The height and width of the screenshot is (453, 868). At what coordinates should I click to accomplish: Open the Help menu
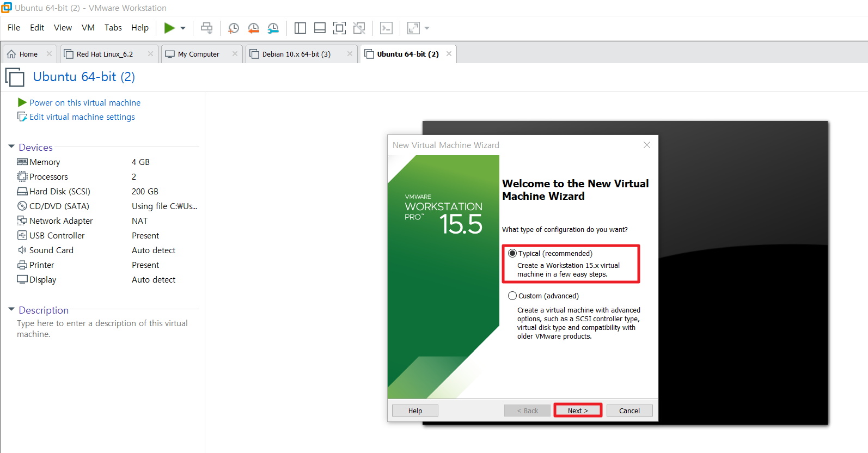[140, 28]
